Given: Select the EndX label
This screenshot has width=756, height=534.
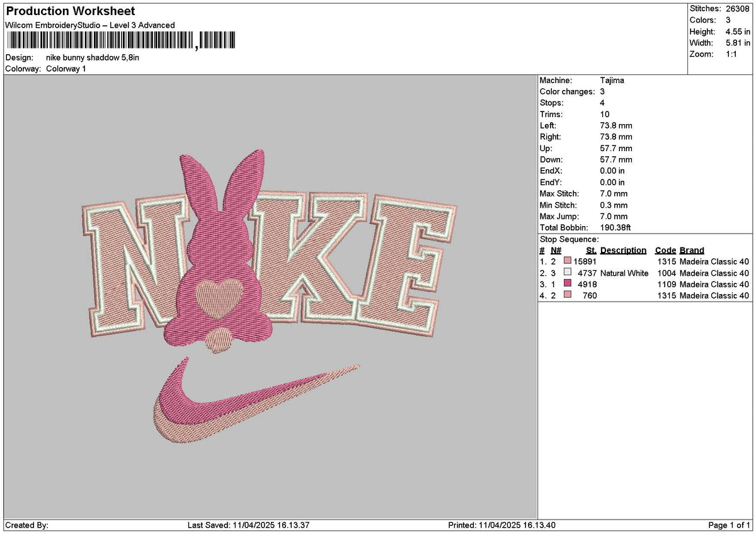Looking at the screenshot, I should [x=551, y=171].
